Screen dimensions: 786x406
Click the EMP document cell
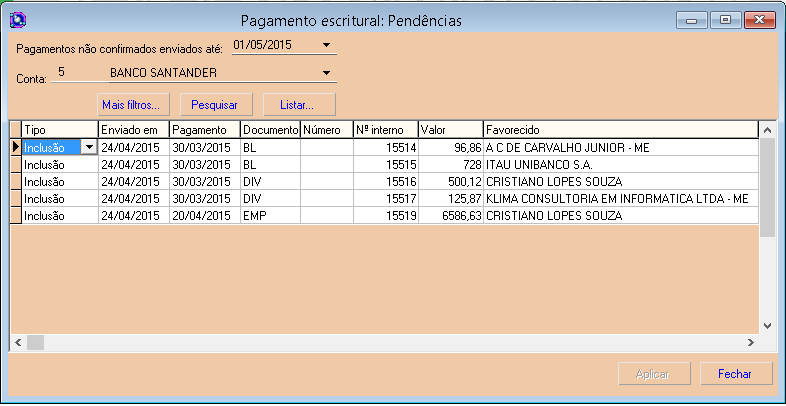[270, 216]
